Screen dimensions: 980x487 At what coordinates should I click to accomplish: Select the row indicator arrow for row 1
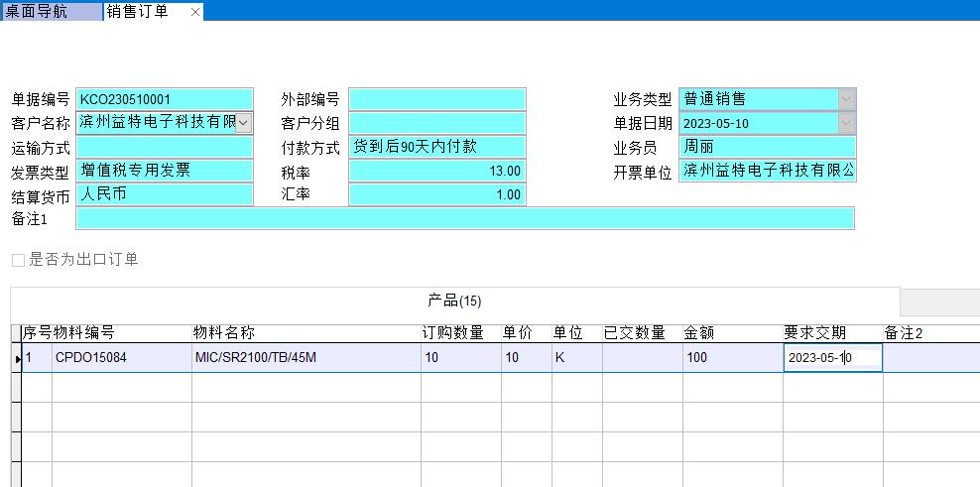(x=17, y=358)
